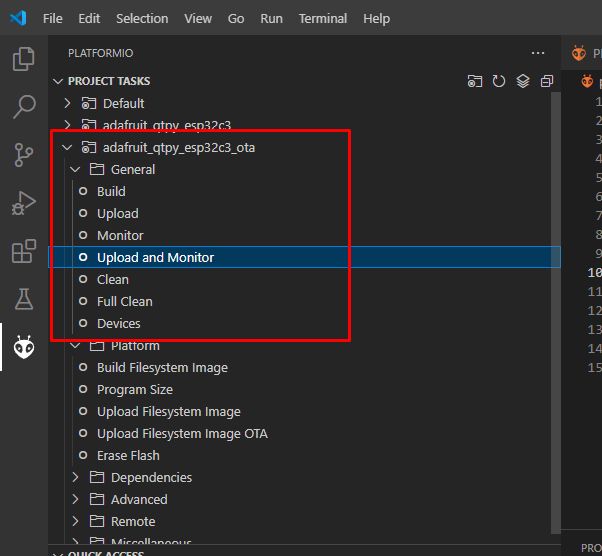Image resolution: width=602 pixels, height=556 pixels.
Task: Expand the Remote folder
Action: (76, 521)
